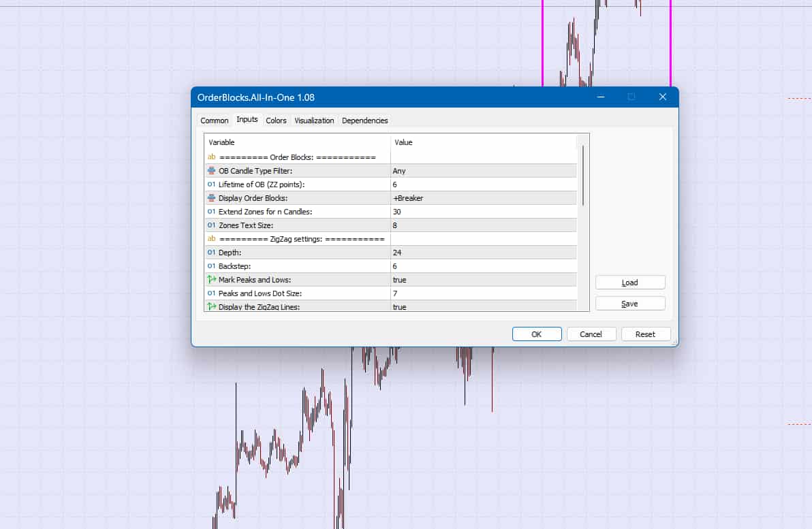This screenshot has width=812, height=529.
Task: Click the string icon beside the ZigZag settings header
Action: (x=211, y=238)
